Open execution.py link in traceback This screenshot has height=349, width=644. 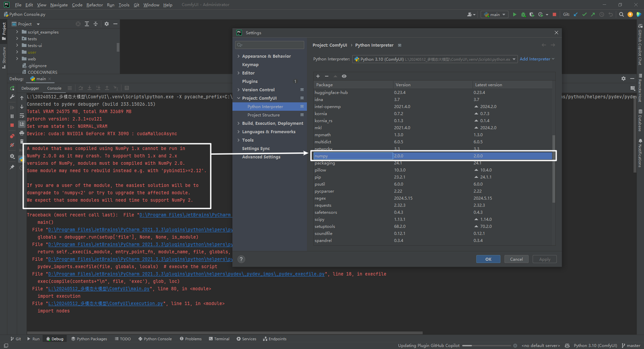point(106,304)
